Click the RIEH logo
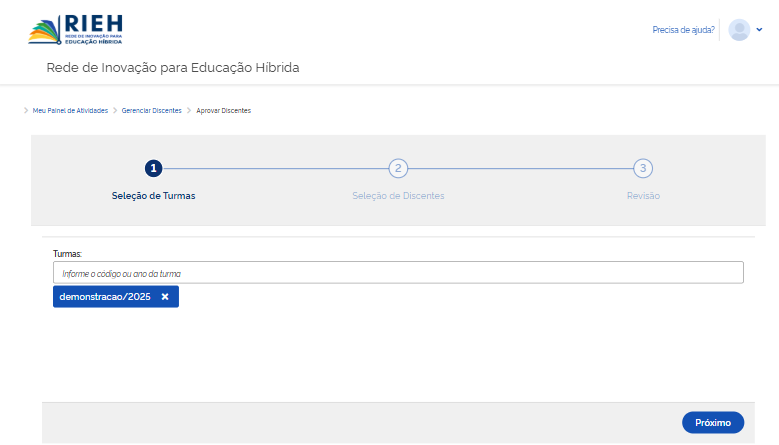Viewport: 779px width, 445px height. pyautogui.click(x=75, y=29)
